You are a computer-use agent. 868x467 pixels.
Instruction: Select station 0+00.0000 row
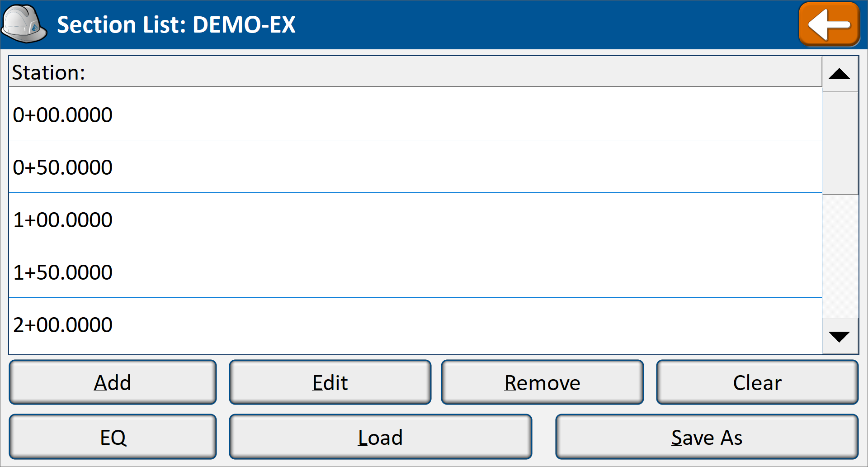415,114
